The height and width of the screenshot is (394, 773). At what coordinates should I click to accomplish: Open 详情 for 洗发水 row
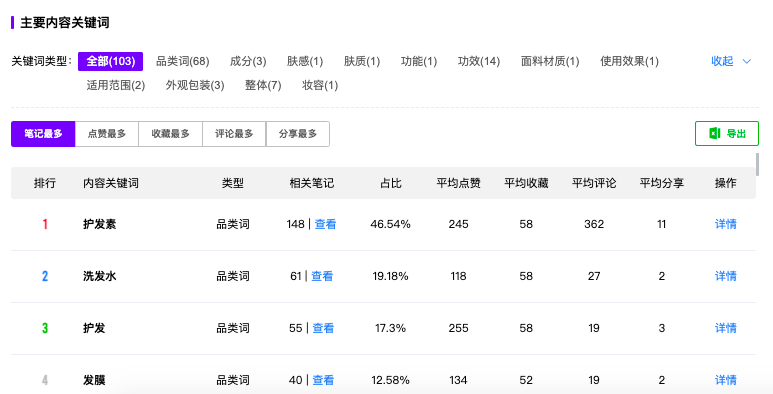point(726,276)
